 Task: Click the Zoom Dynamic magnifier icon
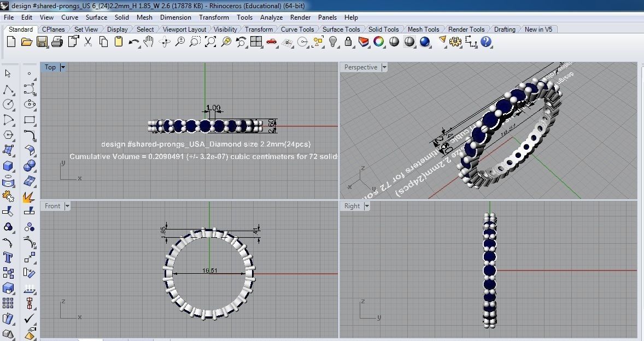(180, 42)
